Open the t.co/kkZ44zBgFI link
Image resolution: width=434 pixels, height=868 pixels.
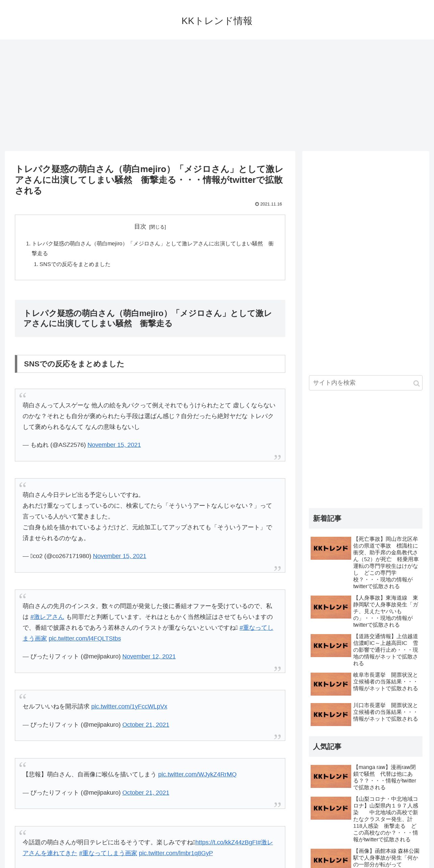pos(226,842)
